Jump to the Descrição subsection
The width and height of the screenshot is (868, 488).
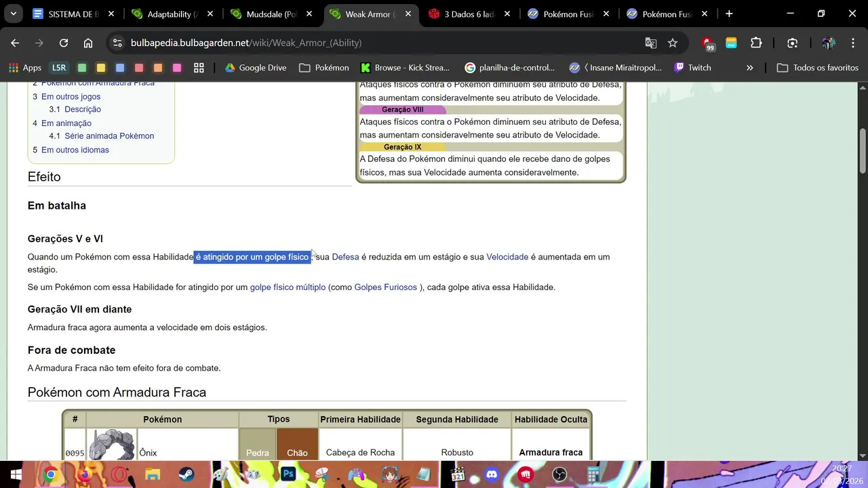coord(83,110)
